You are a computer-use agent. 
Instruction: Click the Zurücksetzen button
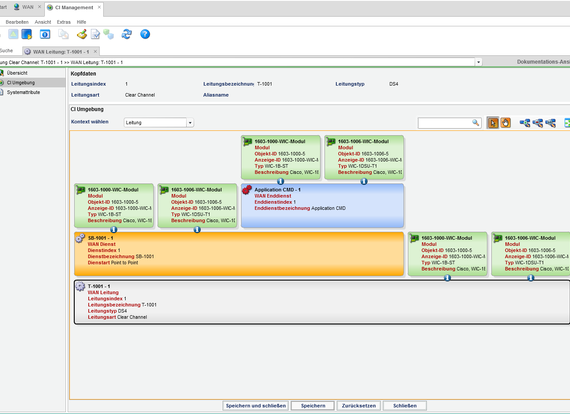click(359, 406)
